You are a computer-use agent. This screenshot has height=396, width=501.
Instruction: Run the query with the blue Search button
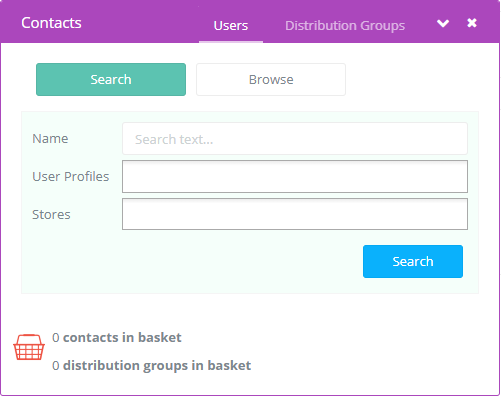point(413,261)
